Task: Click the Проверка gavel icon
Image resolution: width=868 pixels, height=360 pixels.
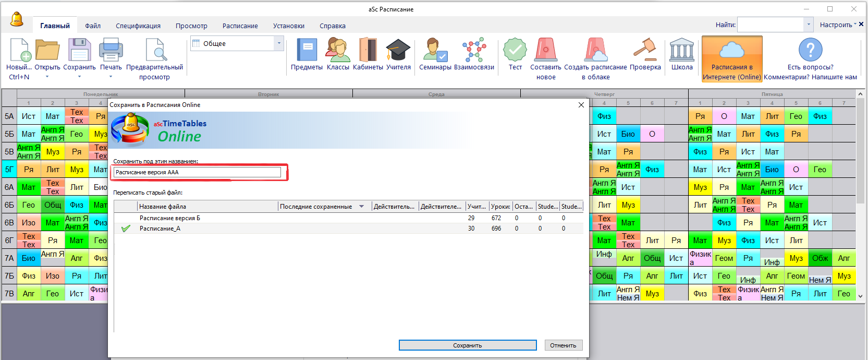Action: pos(645,51)
